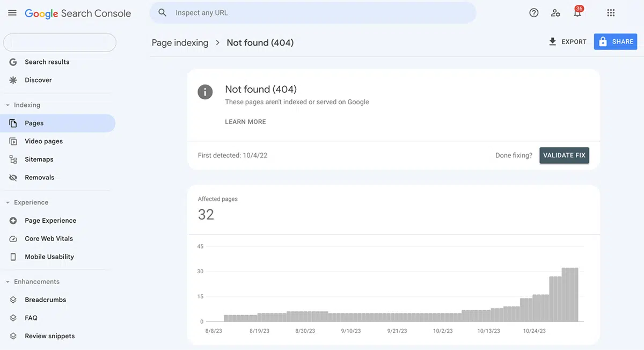
Task: Click the 10/24/23 axis date label
Action: click(534, 331)
